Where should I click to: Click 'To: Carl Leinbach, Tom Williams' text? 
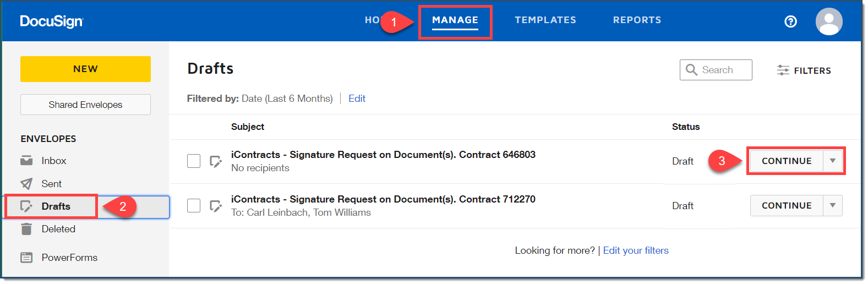301,212
